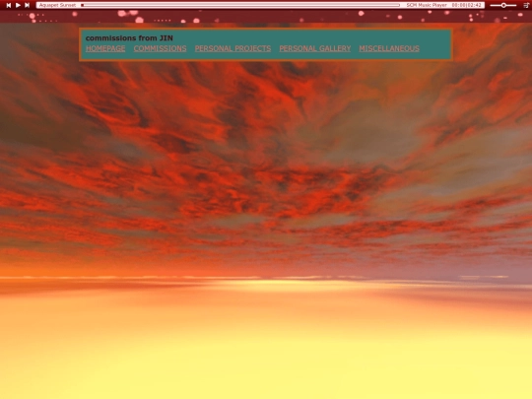
Task: Click the SCM Music Player label
Action: pos(427,5)
